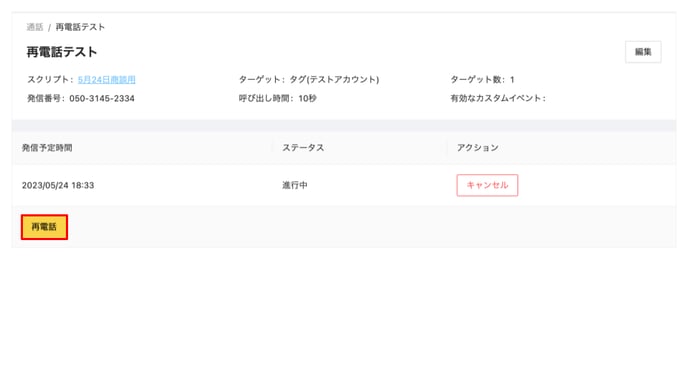Click the ターゲット数: 1 text
This screenshot has width=688, height=387.
pyautogui.click(x=482, y=79)
